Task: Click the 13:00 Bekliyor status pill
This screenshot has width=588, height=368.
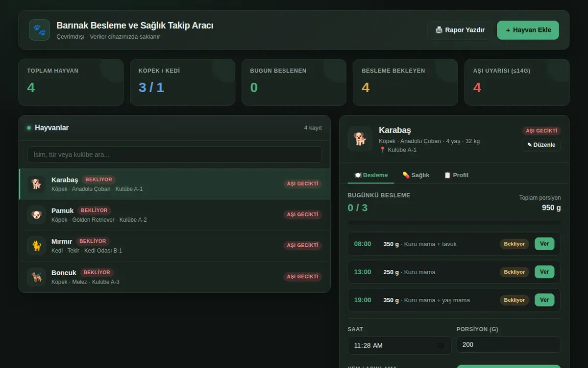Action: pos(514,272)
